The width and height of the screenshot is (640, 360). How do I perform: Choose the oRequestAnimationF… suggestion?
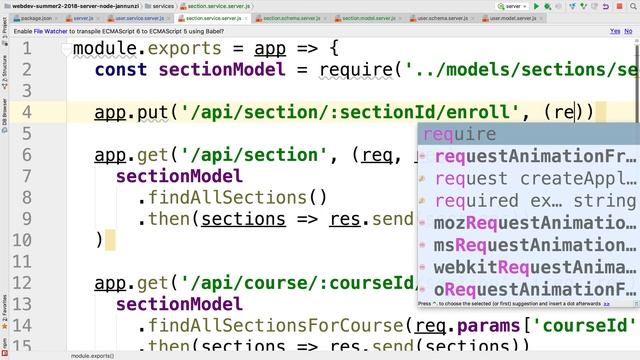tap(529, 290)
